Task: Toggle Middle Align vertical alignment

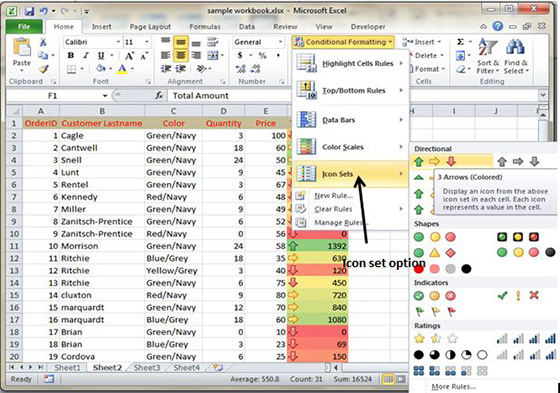Action: pos(181,43)
